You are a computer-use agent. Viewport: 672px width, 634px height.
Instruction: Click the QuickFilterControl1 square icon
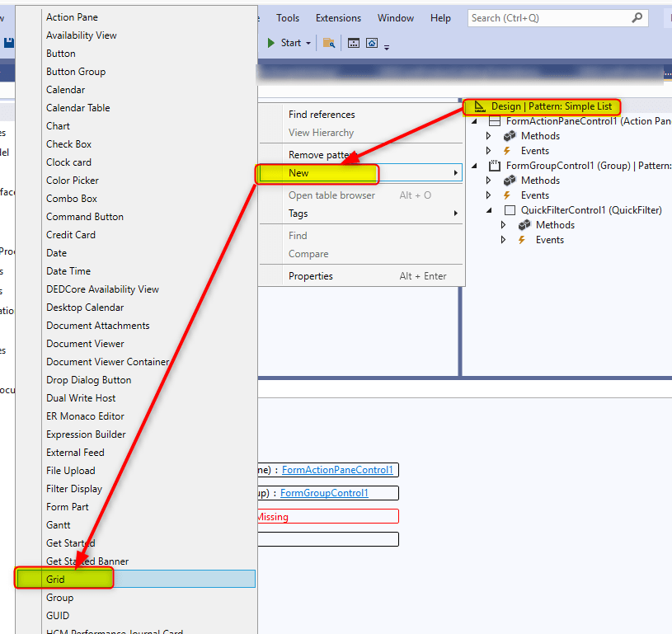tap(510, 210)
